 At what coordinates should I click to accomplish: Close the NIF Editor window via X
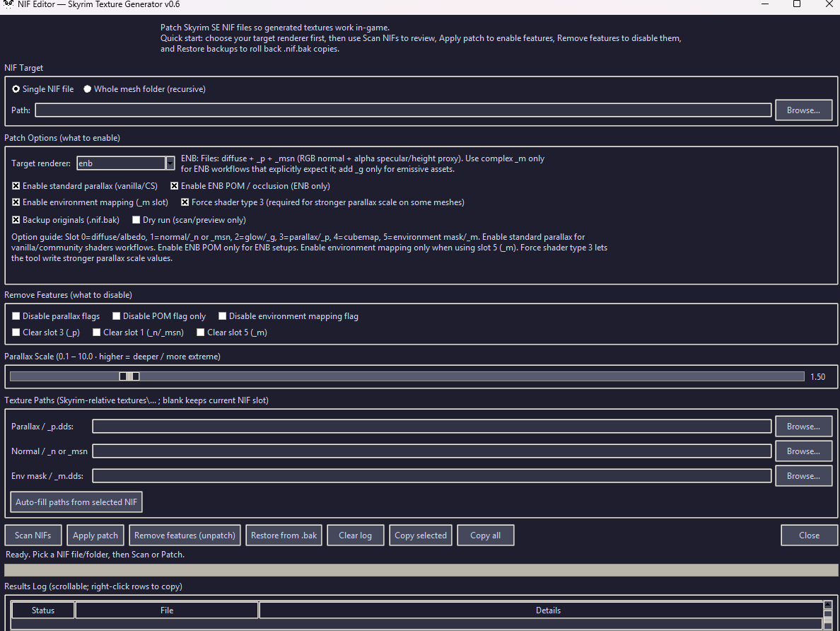(x=829, y=4)
